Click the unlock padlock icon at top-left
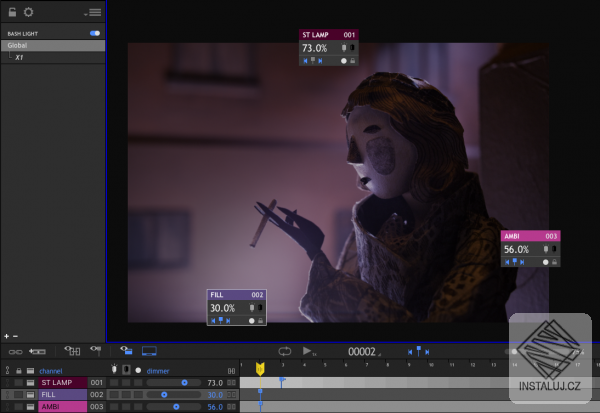 click(x=12, y=12)
